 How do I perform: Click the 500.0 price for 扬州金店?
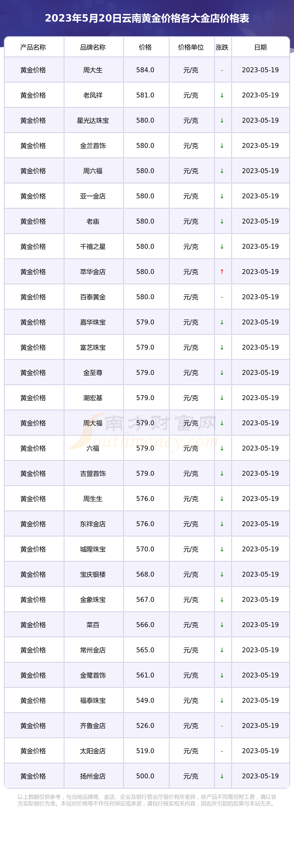145,776
